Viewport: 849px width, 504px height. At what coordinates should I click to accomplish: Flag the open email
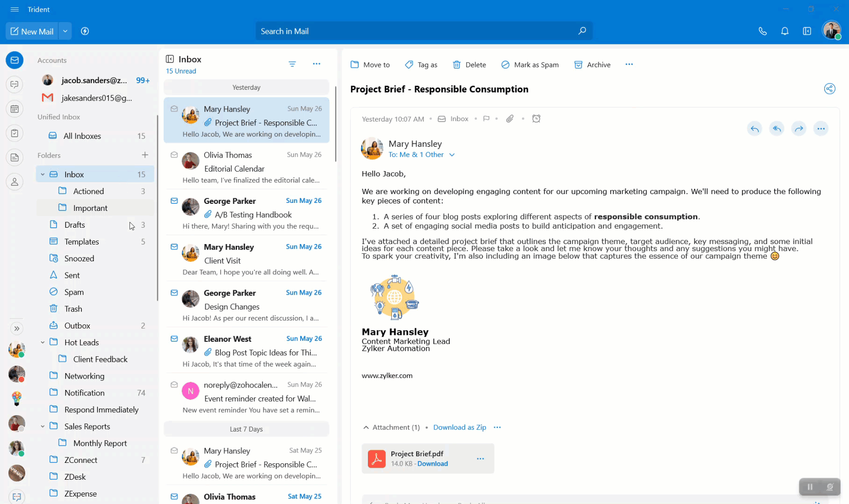coord(486,119)
